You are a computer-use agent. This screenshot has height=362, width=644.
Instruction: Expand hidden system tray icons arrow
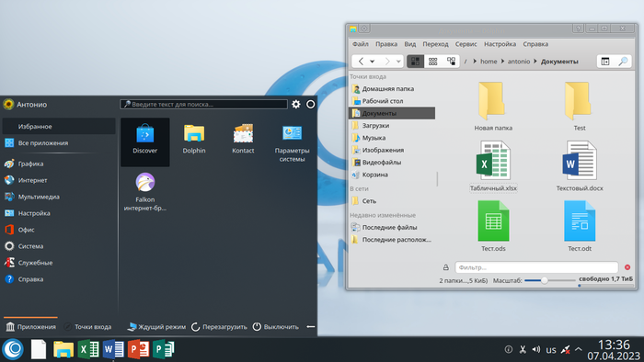coord(579,349)
